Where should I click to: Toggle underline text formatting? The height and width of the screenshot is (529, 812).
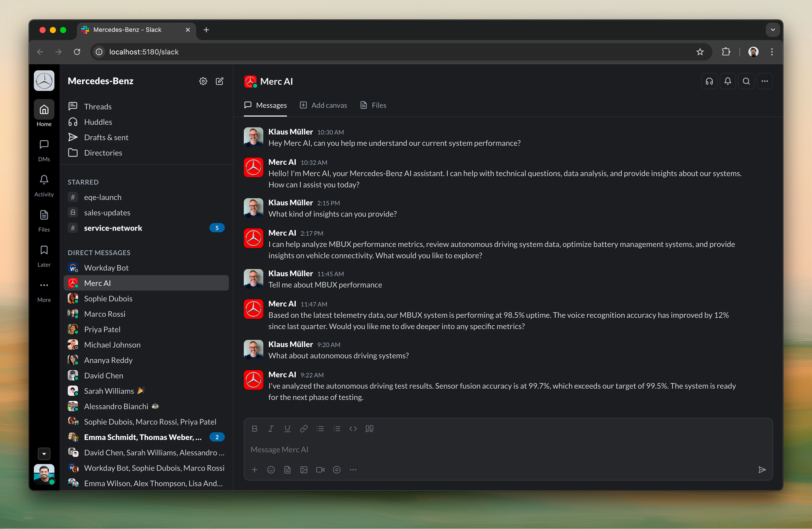coord(287,429)
